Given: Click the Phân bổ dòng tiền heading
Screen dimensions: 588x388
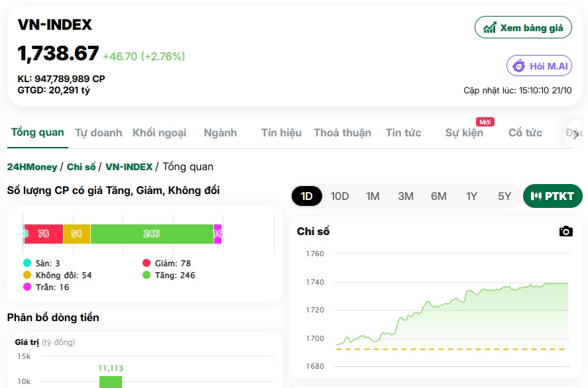Looking at the screenshot, I should coord(53,318).
